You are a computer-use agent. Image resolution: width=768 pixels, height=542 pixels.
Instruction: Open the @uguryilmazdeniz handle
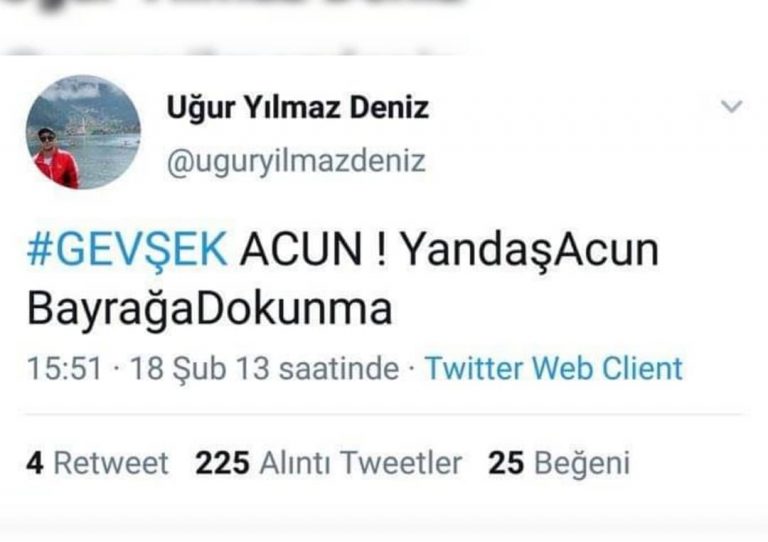[296, 162]
